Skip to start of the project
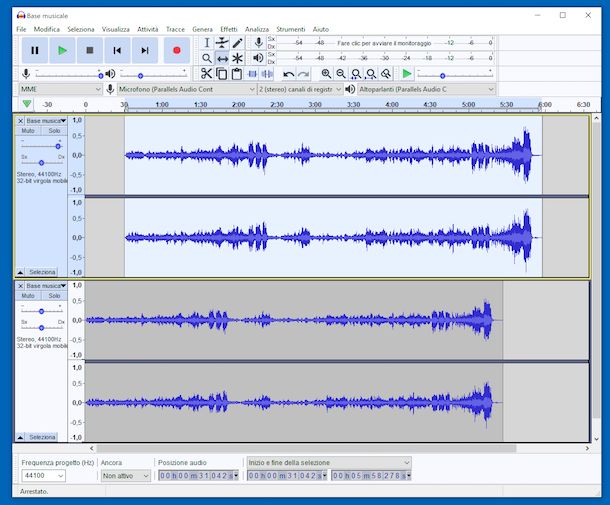Viewport: 610px width, 505px height. (117, 50)
